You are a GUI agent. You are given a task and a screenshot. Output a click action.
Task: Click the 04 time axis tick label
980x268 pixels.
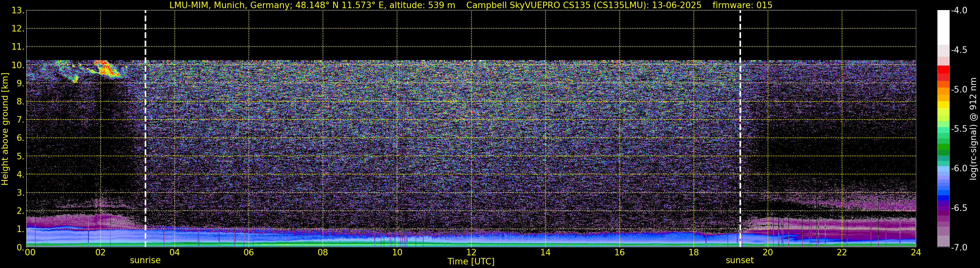click(175, 252)
